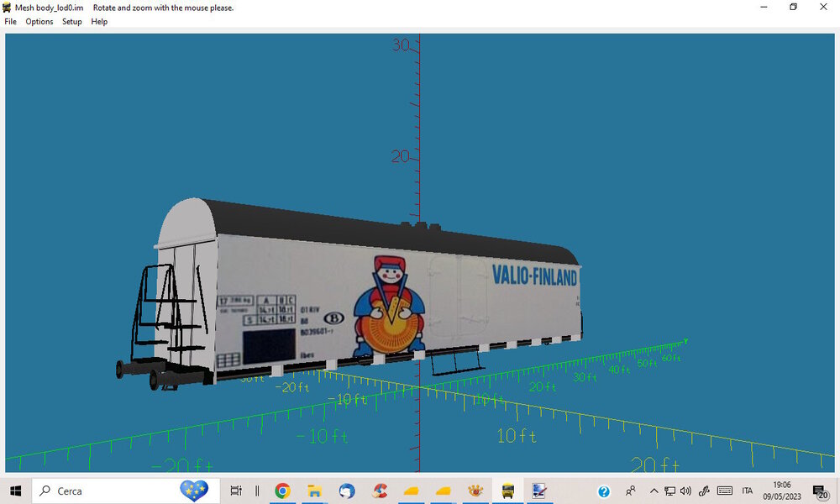Click the Cerca search box

coord(126,491)
